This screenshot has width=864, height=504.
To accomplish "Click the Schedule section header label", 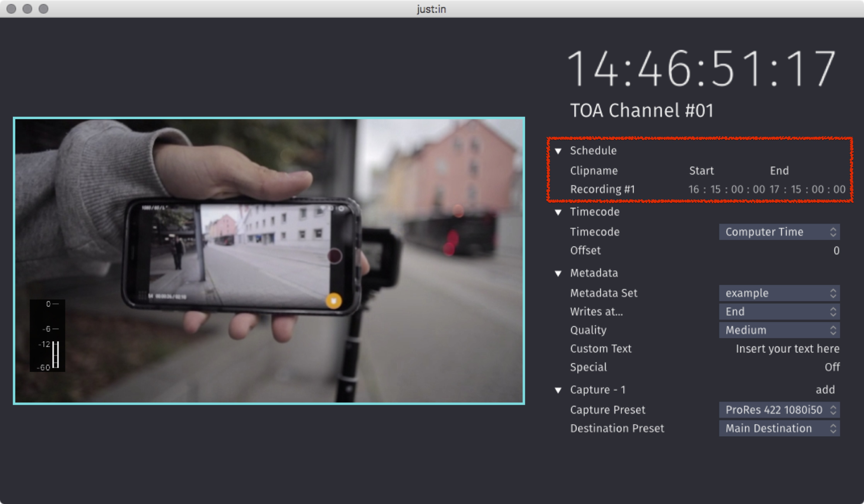I will pos(593,151).
